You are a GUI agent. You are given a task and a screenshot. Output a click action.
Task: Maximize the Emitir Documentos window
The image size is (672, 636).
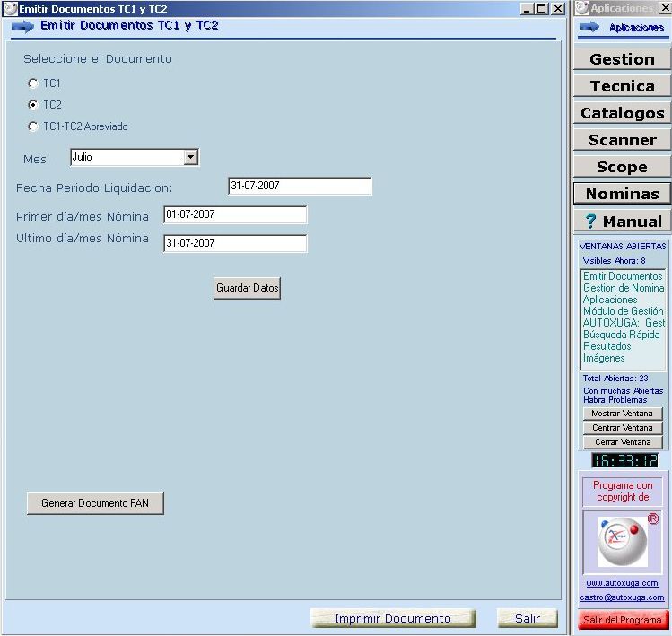(542, 9)
